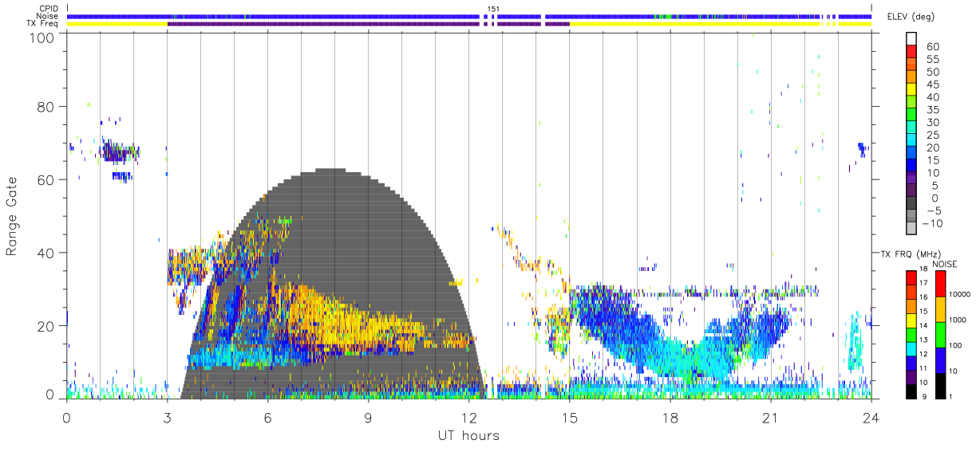
Task: Click the 60 label on ELEV color bar
Action: click(931, 46)
